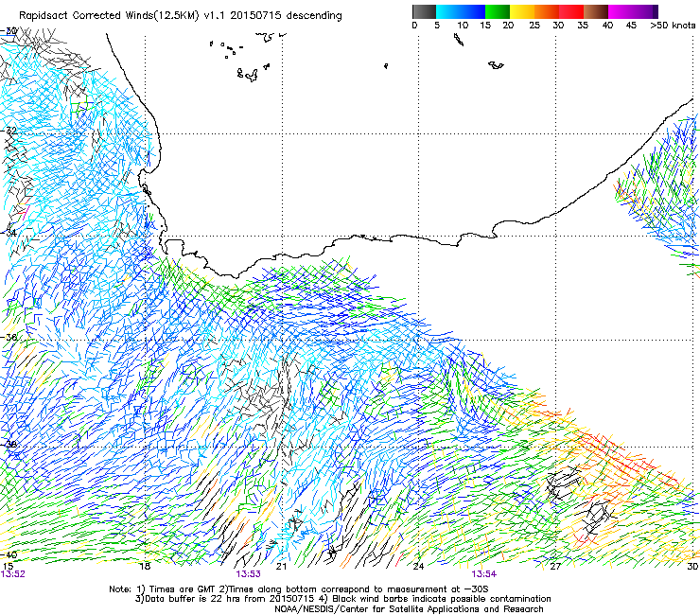This screenshot has height=615, width=700.
Task: Click the yellow 20–25 knots legend segment
Action: [522, 11]
